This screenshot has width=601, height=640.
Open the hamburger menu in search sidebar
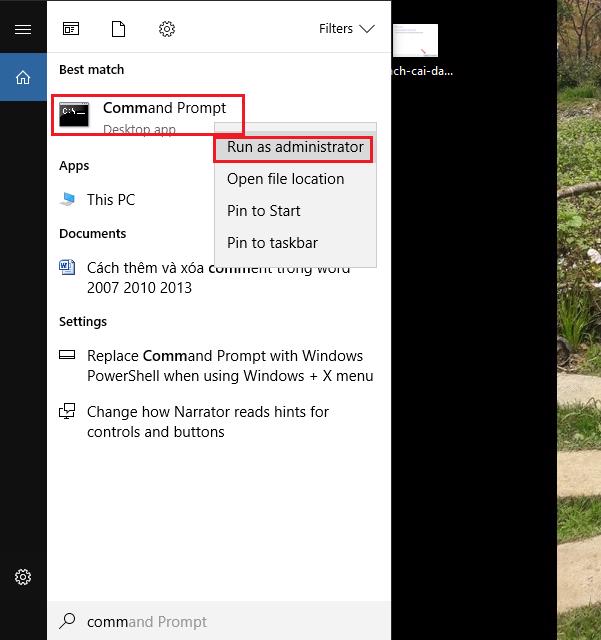pyautogui.click(x=23, y=29)
